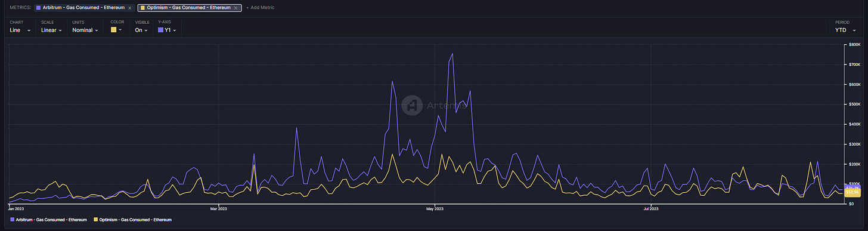868x231 pixels.
Task: Open the yellow Color picker dropdown
Action: [x=116, y=30]
